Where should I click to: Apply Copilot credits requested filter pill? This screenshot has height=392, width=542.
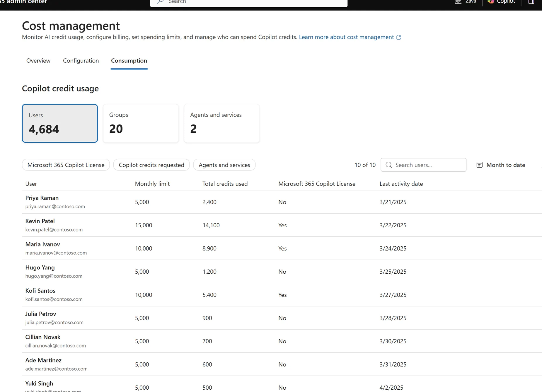[151, 165]
